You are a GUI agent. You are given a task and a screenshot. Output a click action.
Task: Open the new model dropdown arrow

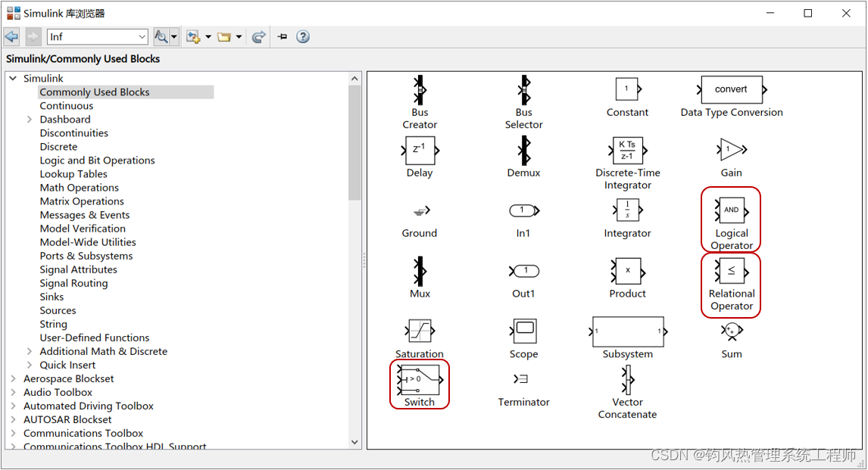(x=208, y=37)
